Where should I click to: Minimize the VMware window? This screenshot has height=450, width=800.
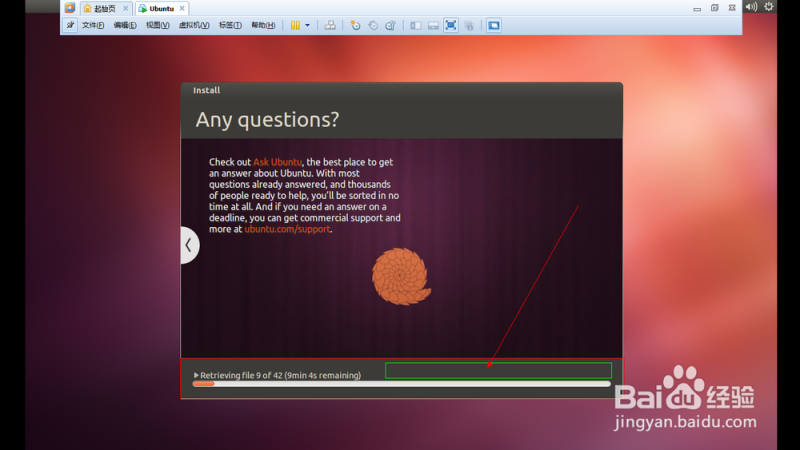pos(697,8)
